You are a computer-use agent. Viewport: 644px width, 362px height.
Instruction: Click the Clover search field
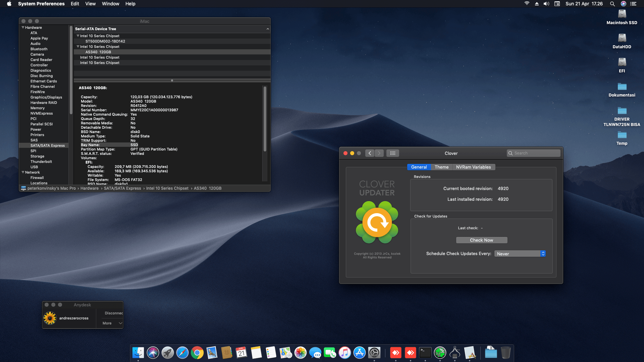coord(536,153)
